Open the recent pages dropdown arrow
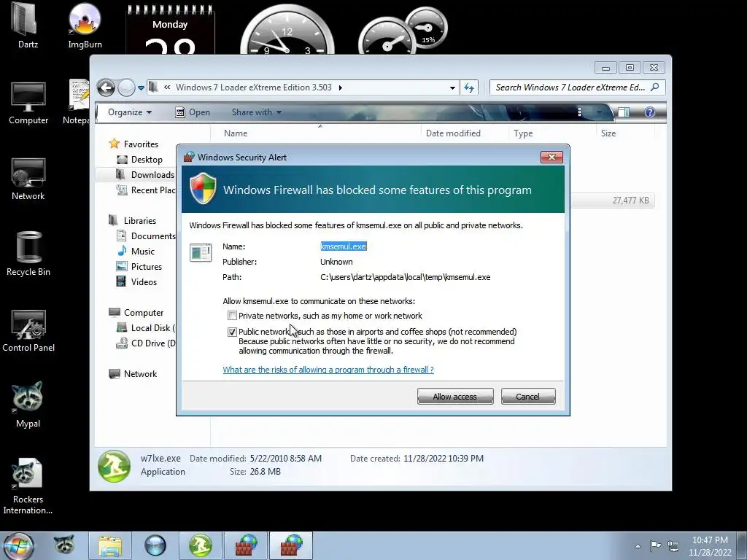The image size is (747, 560). pos(141,87)
